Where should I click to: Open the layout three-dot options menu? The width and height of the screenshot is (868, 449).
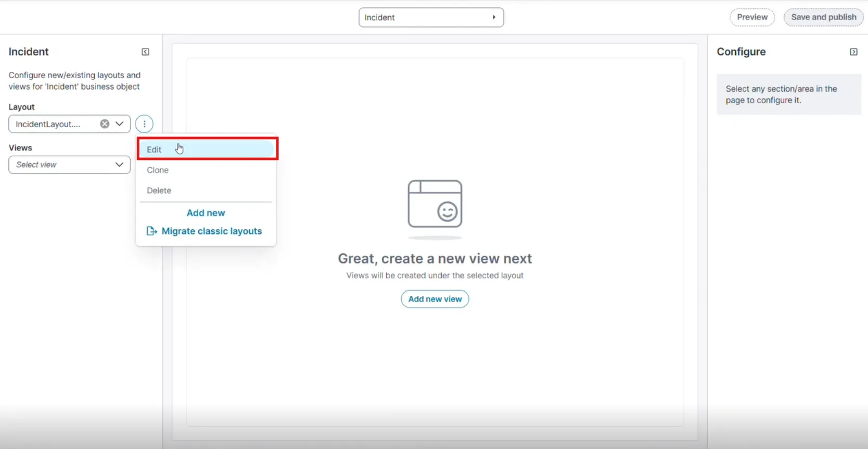point(144,124)
